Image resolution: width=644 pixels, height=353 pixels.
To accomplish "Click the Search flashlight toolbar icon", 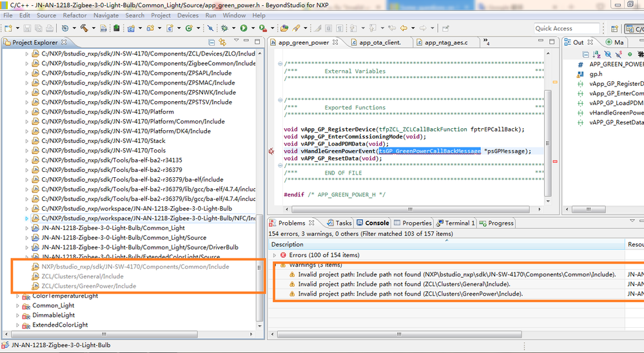I will point(296,28).
